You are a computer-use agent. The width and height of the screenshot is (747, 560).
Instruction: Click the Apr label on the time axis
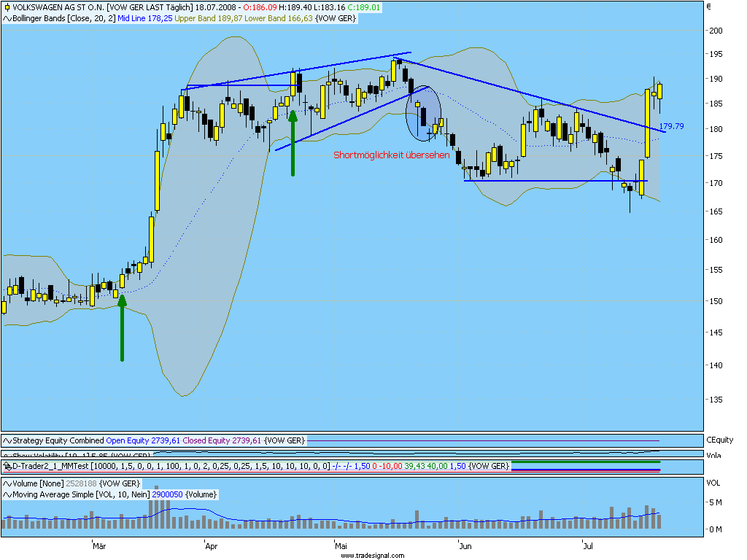tap(211, 546)
